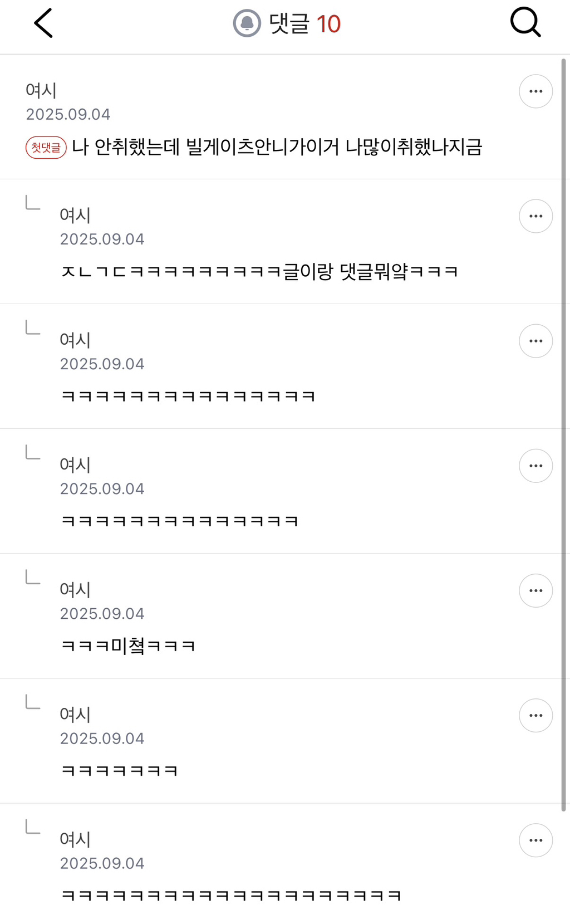
Task: Open more options for the third reply
Action: click(x=535, y=466)
